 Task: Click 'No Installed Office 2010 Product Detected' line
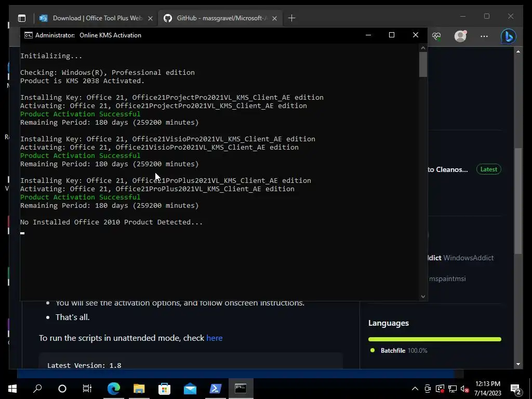[111, 222]
